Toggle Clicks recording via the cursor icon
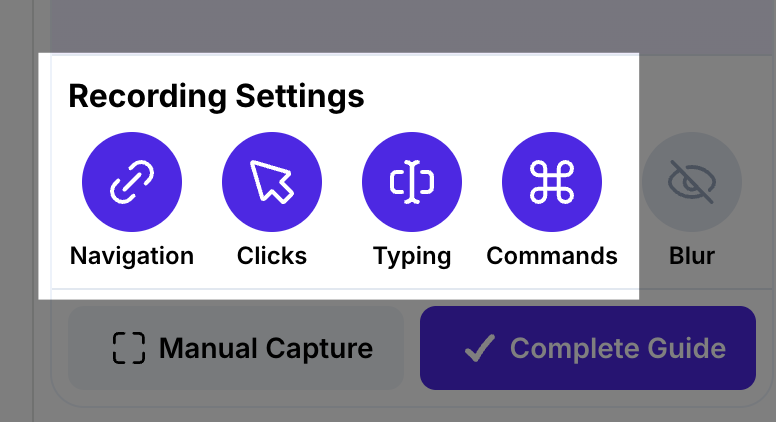This screenshot has width=776, height=422. click(x=272, y=182)
